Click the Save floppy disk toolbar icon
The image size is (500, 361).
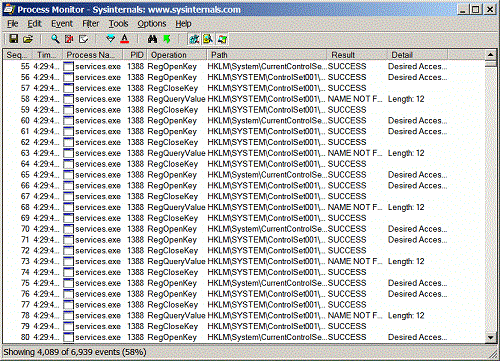pos(14,39)
